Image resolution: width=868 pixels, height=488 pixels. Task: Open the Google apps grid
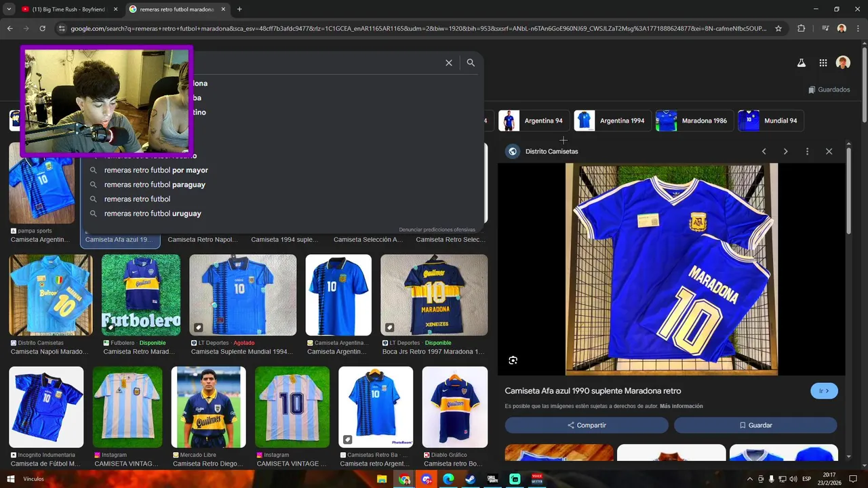pos(823,62)
